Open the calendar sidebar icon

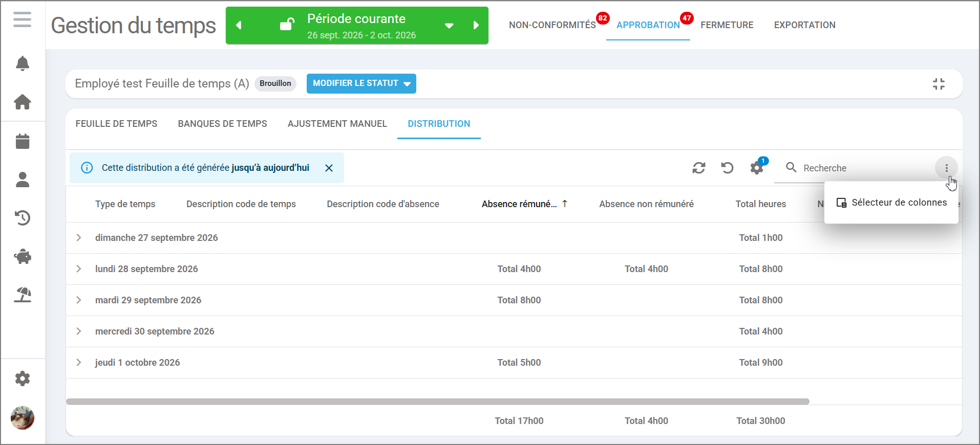(23, 141)
